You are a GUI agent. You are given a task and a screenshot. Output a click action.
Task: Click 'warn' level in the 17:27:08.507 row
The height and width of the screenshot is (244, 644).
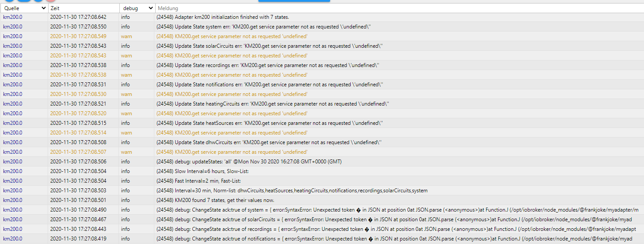click(126, 152)
